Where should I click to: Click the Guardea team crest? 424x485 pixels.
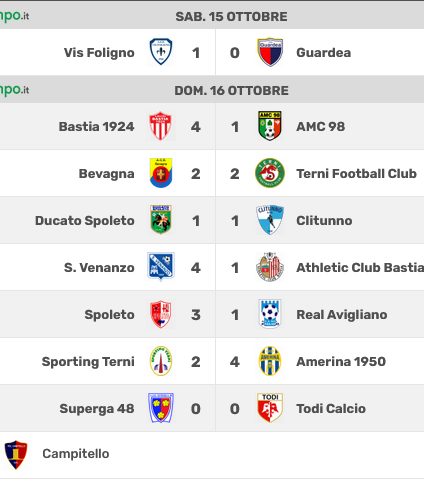pos(270,52)
